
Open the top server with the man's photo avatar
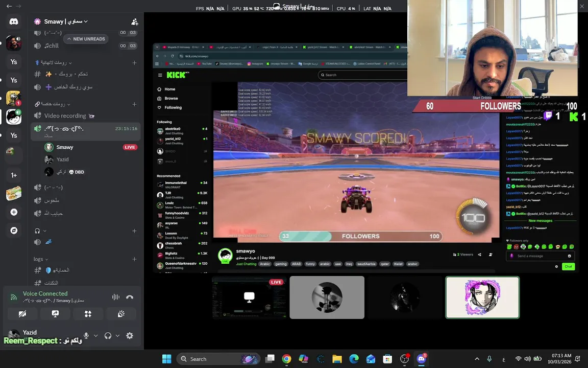coord(14,43)
